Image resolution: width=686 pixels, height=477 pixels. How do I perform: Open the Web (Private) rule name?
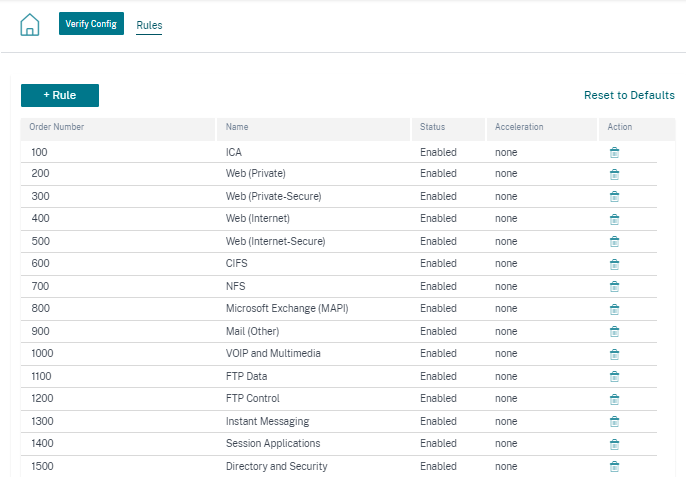(256, 173)
